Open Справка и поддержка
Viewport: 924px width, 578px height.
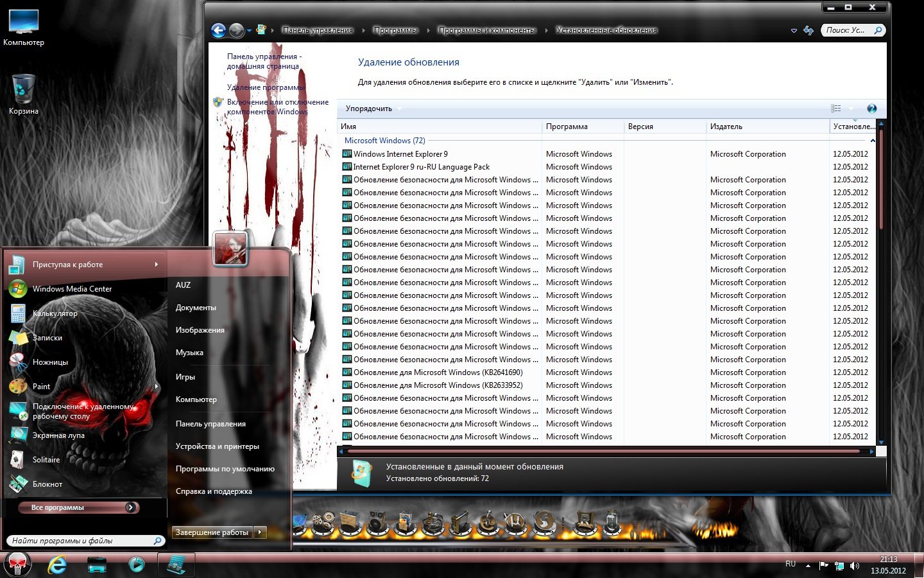[x=214, y=491]
